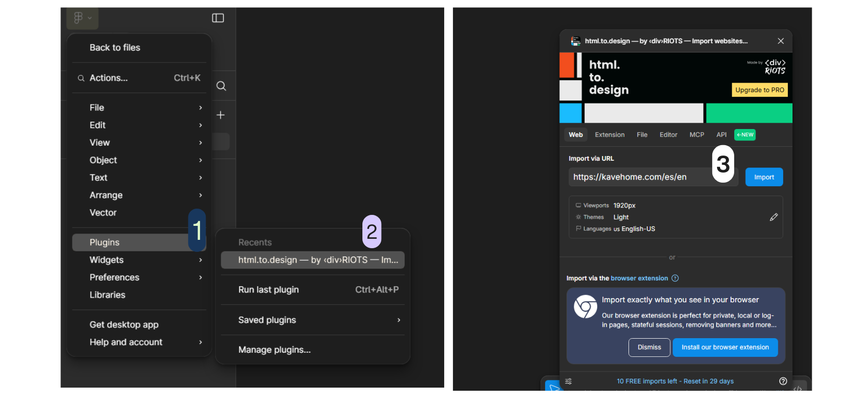The width and height of the screenshot is (868, 398).
Task: Expand the Text submenu
Action: [139, 178]
